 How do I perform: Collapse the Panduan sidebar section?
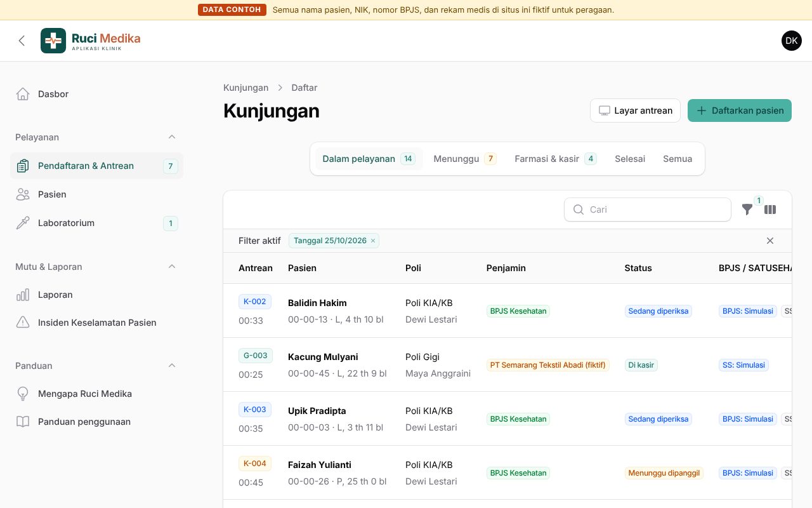coord(172,366)
